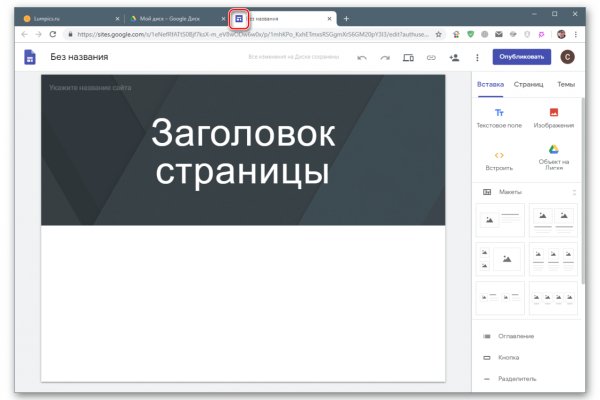Click the copy link icon
Image resolution: width=600 pixels, height=400 pixels.
point(431,58)
